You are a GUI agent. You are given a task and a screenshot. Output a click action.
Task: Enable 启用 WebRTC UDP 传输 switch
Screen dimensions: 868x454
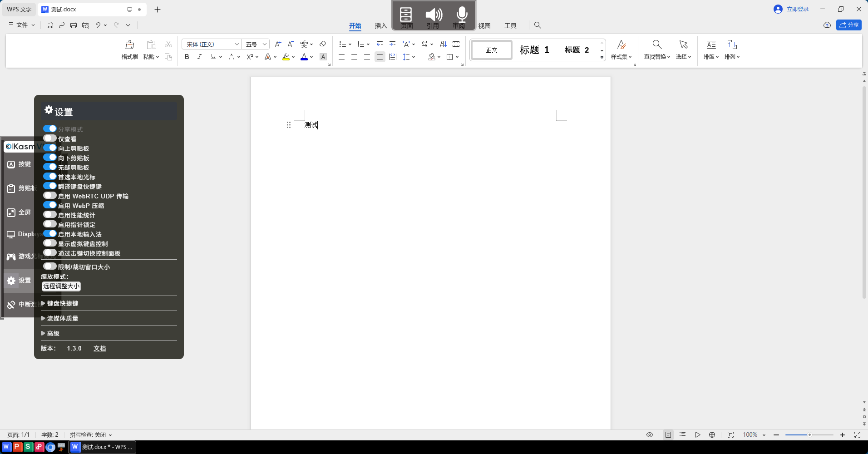(x=50, y=196)
